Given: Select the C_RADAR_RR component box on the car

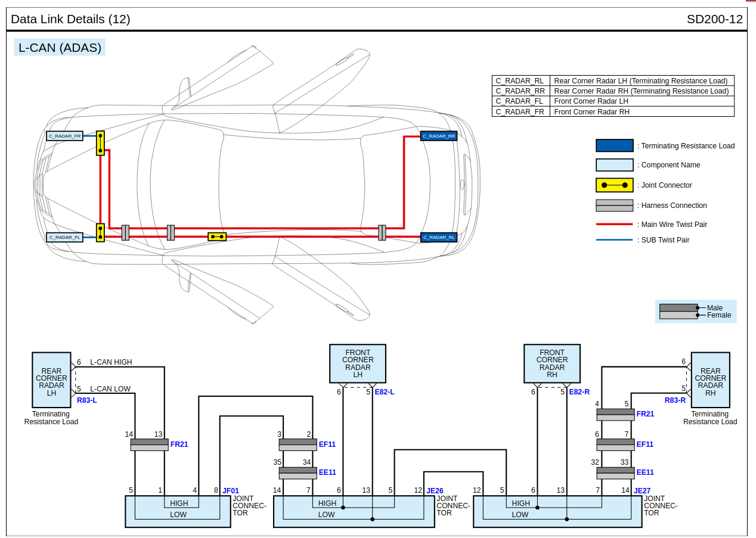Looking at the screenshot, I should [x=439, y=136].
